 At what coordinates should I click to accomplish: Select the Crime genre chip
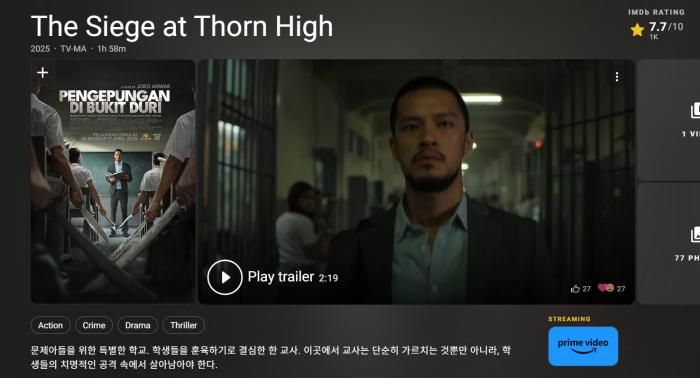(x=94, y=325)
